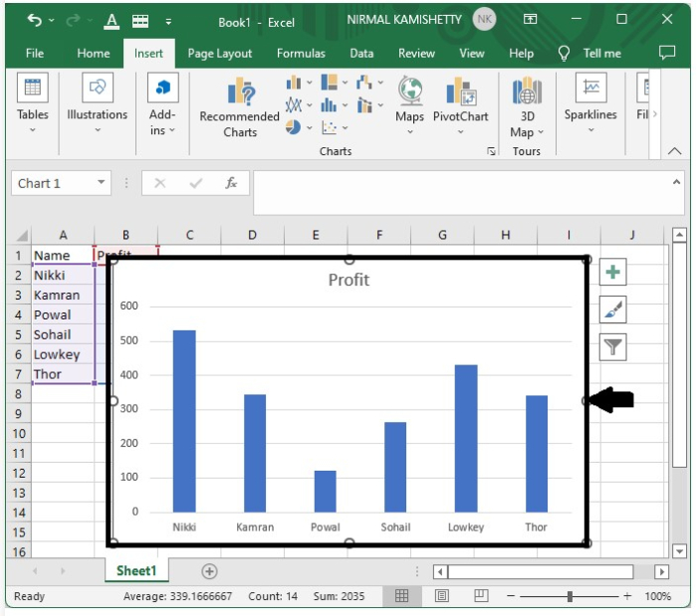This screenshot has width=697, height=616.
Task: Open the Chart Filters funnel button
Action: pos(612,347)
